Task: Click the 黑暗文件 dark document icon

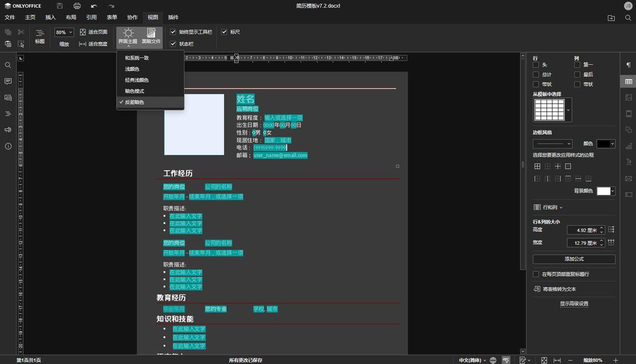Action: (152, 37)
